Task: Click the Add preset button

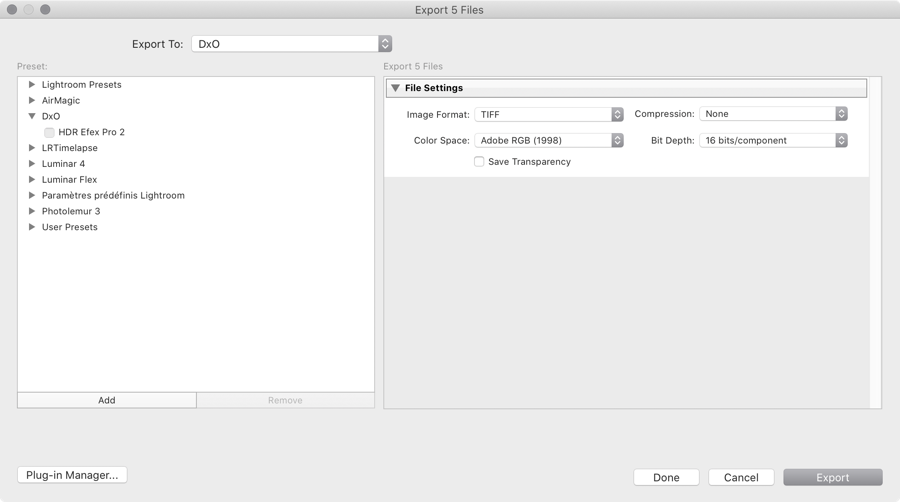Action: click(107, 400)
